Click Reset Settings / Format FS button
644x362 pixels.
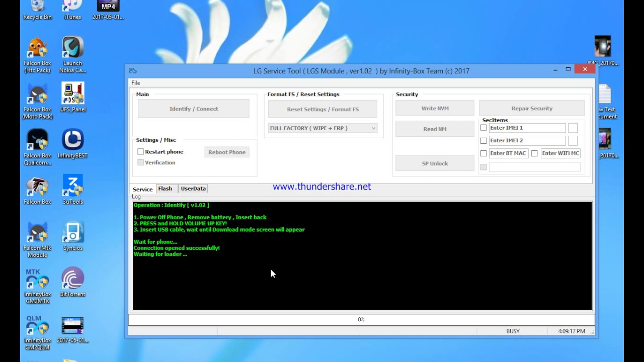(323, 109)
